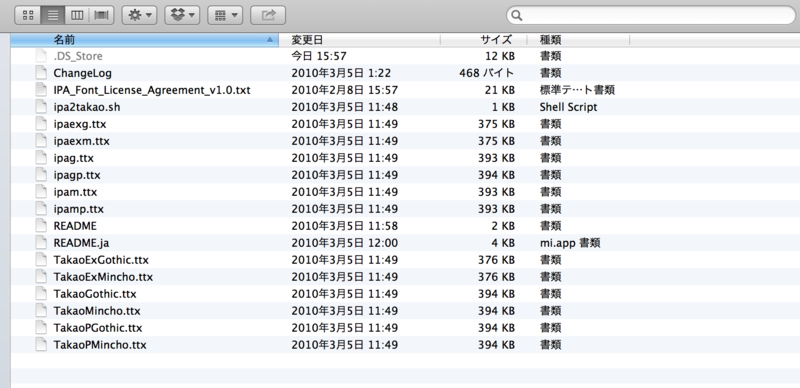800x388 pixels.
Task: Select the TakaoMincho.ttx file icon
Action: [41, 310]
